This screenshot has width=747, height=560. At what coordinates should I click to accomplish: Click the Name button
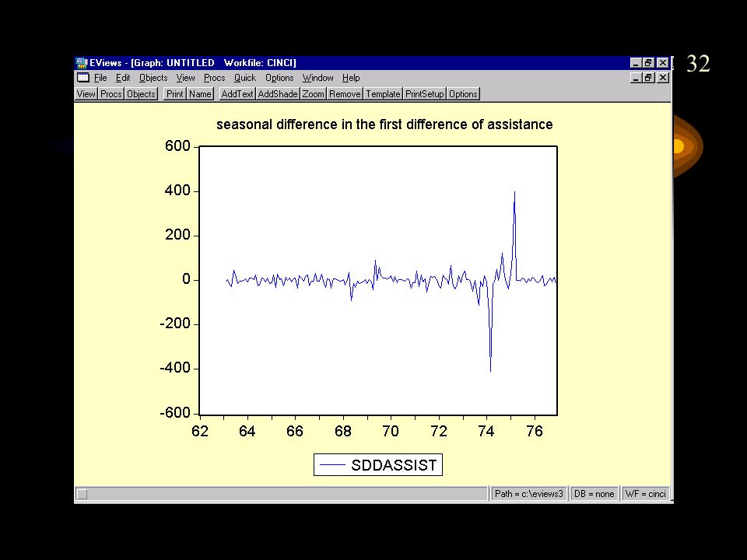[x=200, y=94]
